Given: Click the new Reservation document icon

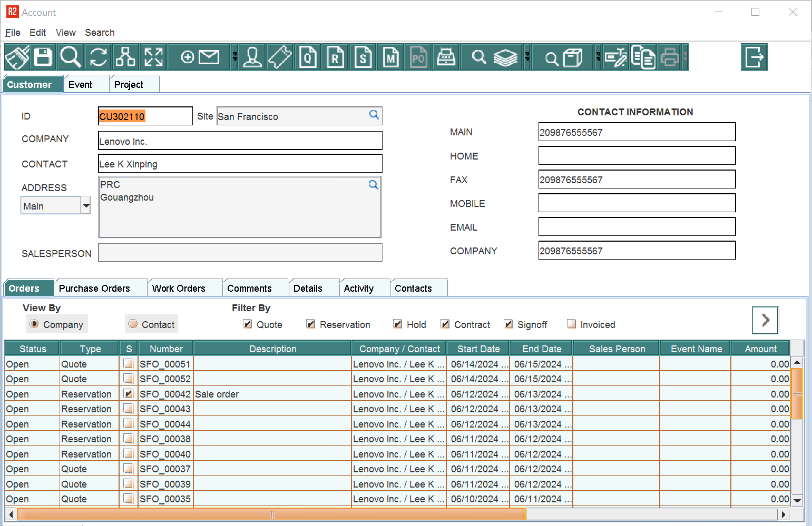Looking at the screenshot, I should tap(336, 57).
